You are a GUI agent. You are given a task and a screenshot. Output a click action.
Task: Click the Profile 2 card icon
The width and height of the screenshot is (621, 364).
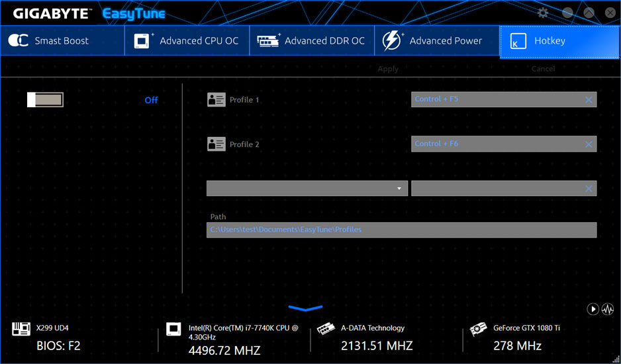(x=216, y=144)
